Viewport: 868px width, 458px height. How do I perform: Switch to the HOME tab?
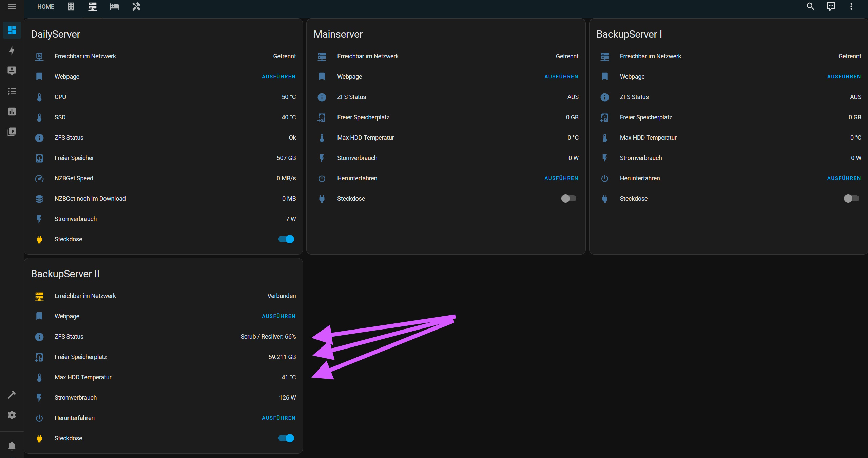coord(46,7)
